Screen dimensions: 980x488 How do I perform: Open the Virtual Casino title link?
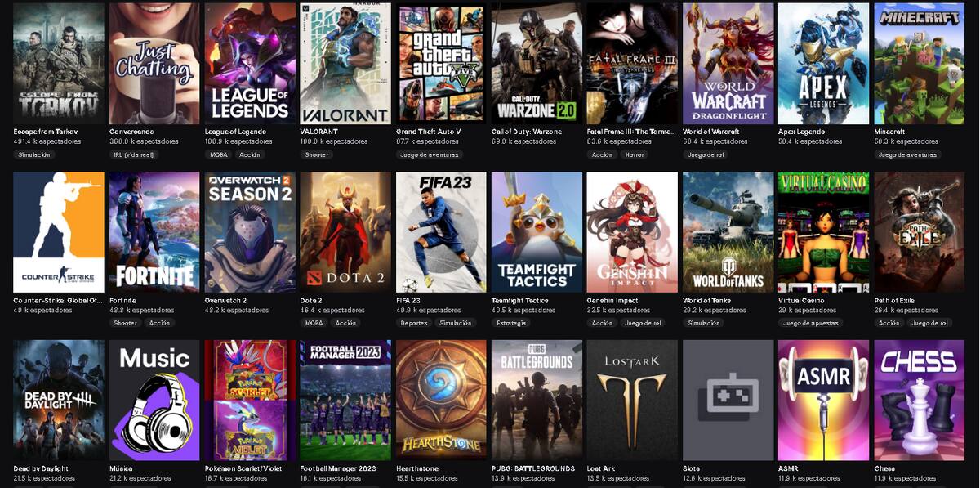coord(802,300)
